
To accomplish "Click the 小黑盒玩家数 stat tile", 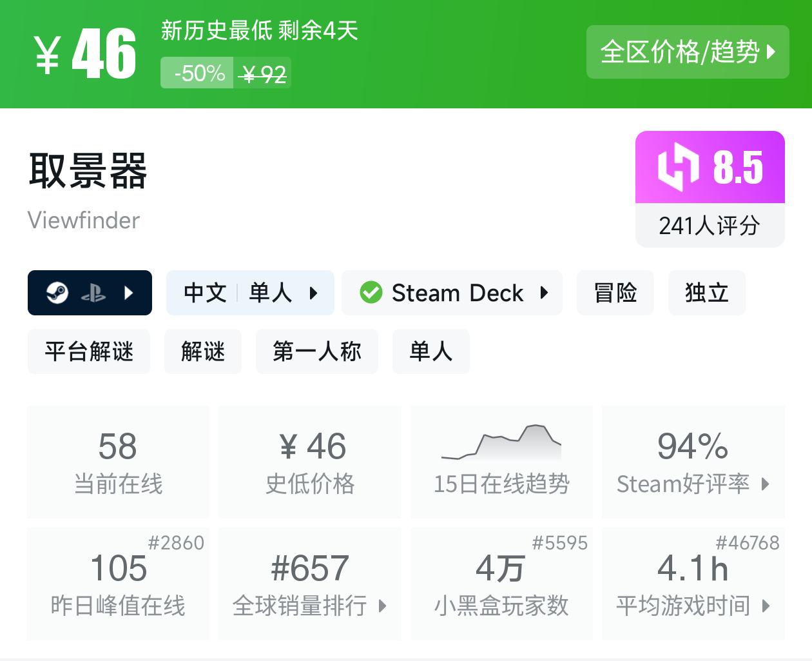I will click(x=501, y=584).
